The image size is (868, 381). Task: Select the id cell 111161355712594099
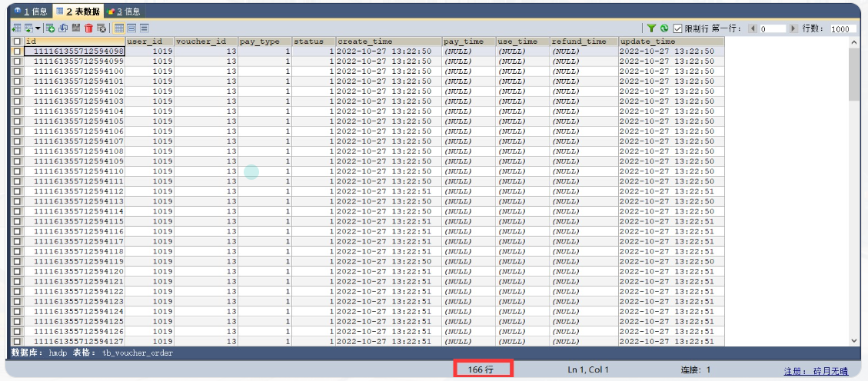75,61
